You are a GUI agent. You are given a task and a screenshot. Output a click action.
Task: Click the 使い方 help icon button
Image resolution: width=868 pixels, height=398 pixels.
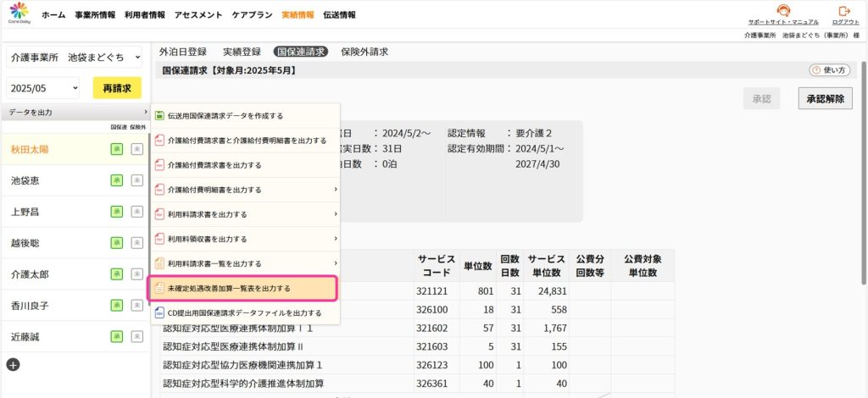pos(829,70)
